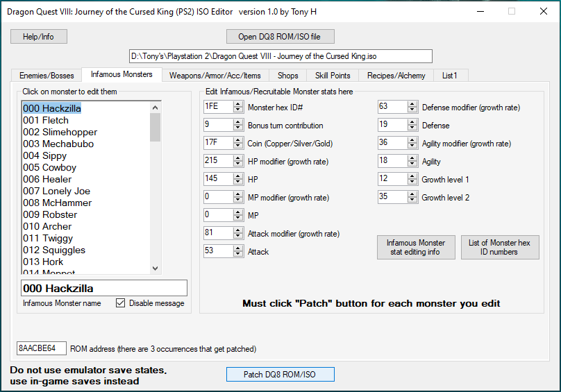Open the Weapons/Armor/Acc/Items tab
Viewport: 561px width, 392px height.
point(215,75)
